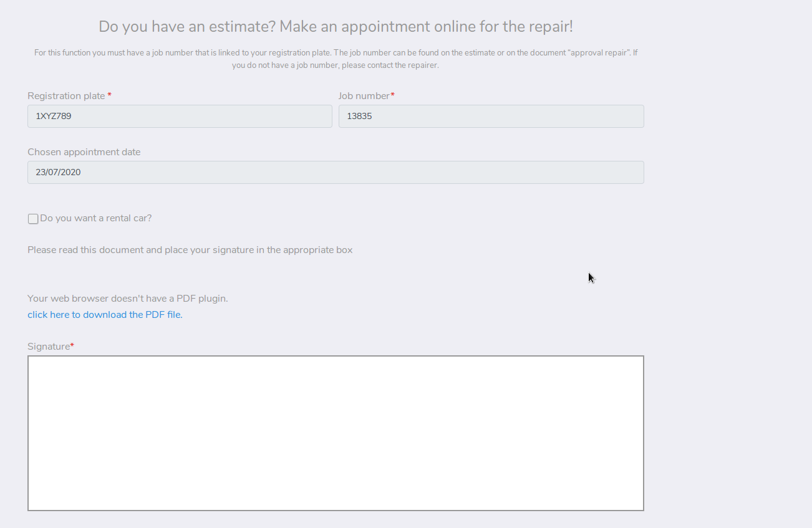Click inside the Signature drawing box
812x528 pixels.
pyautogui.click(x=336, y=433)
